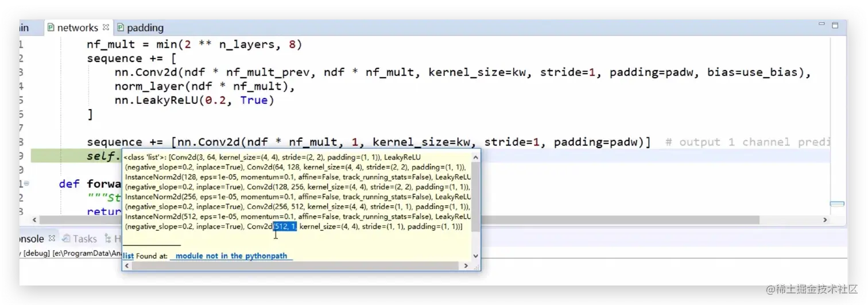Minimize the editor pane
This screenshot has height=305, width=868.
[x=821, y=25]
